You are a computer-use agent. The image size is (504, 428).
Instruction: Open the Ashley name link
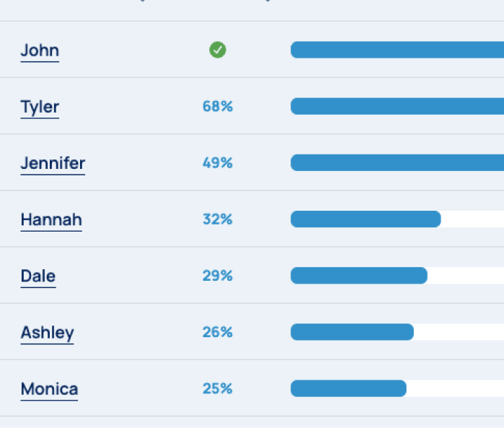[48, 333]
